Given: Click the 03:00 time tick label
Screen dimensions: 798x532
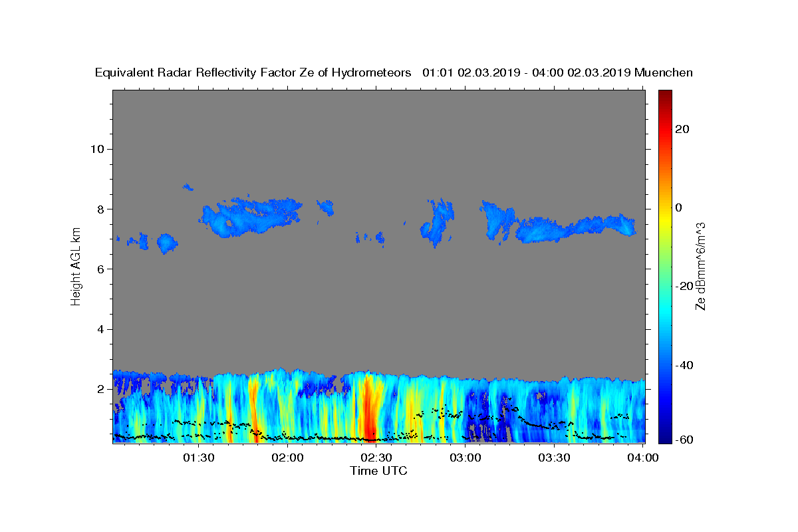Looking at the screenshot, I should (465, 458).
